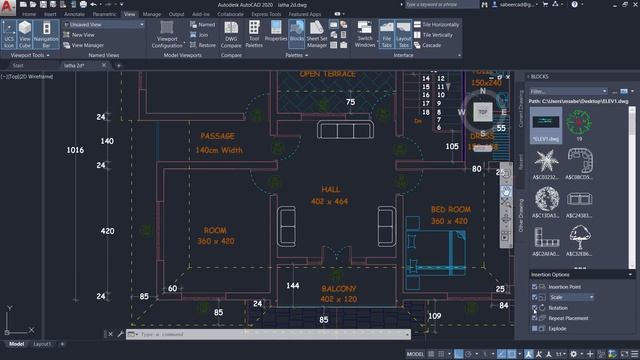Screen dimensions: 640x360
Task: Open the Output ribbon tab
Action: point(176,14)
